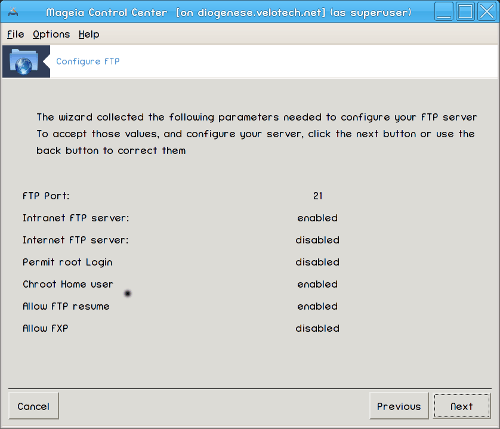This screenshot has height=429, width=500.
Task: Minimize the Mageia Control Center window
Action: point(444,12)
